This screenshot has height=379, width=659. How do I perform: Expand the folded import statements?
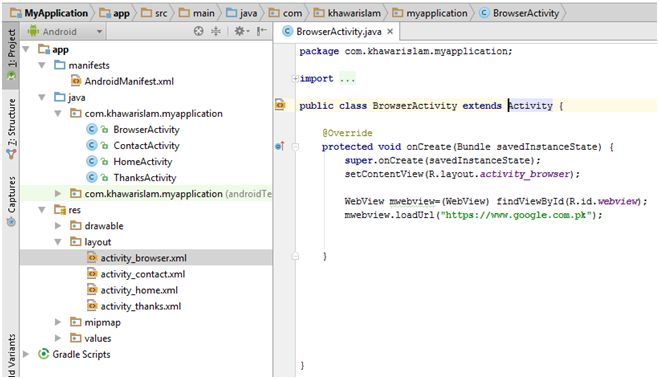click(x=295, y=78)
